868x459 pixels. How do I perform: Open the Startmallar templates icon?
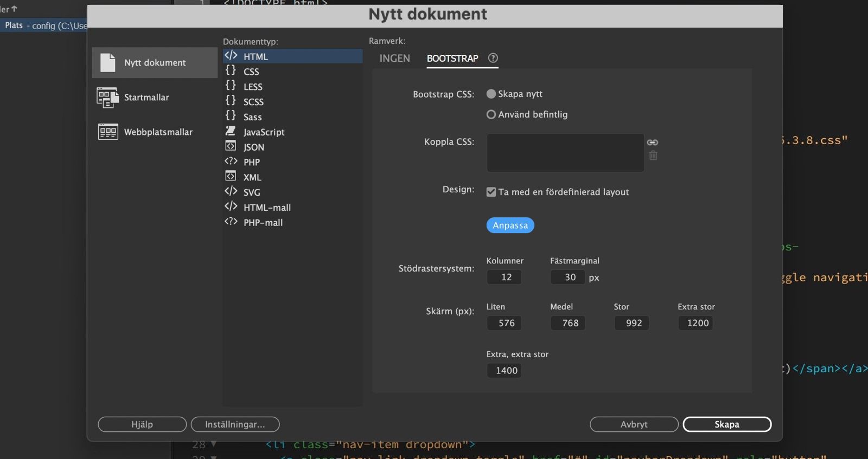click(x=107, y=98)
